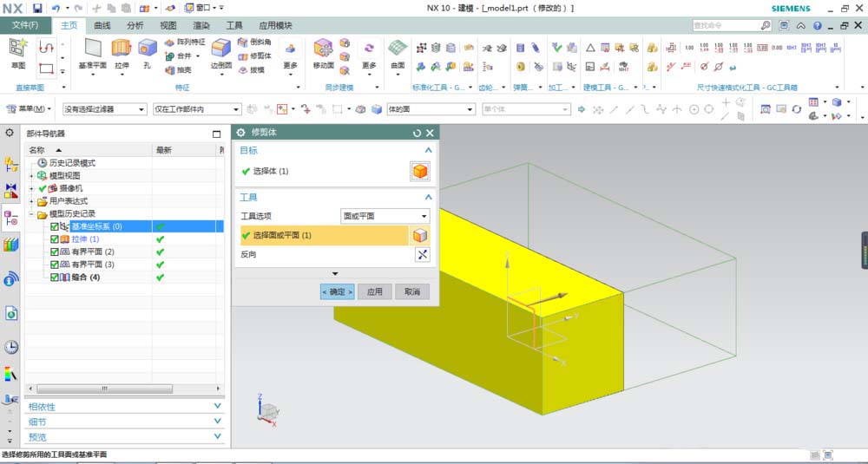Open the reuse library books sidebar icon
This screenshot has height=464, width=868.
coord(11,245)
